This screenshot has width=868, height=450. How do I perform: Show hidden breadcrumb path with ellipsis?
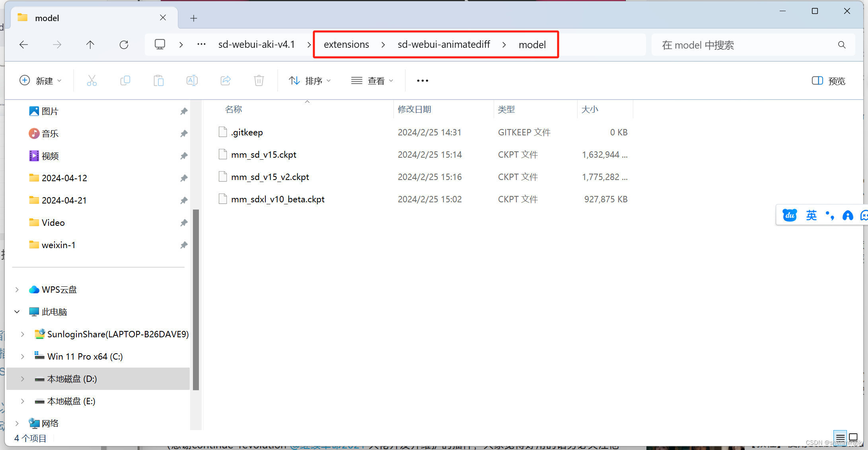tap(202, 44)
